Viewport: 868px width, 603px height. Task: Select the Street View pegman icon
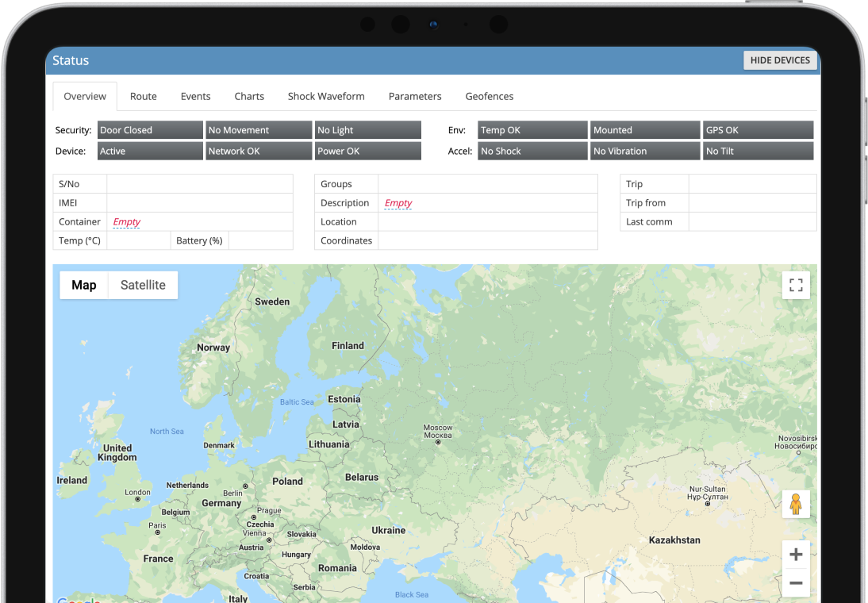(x=796, y=504)
